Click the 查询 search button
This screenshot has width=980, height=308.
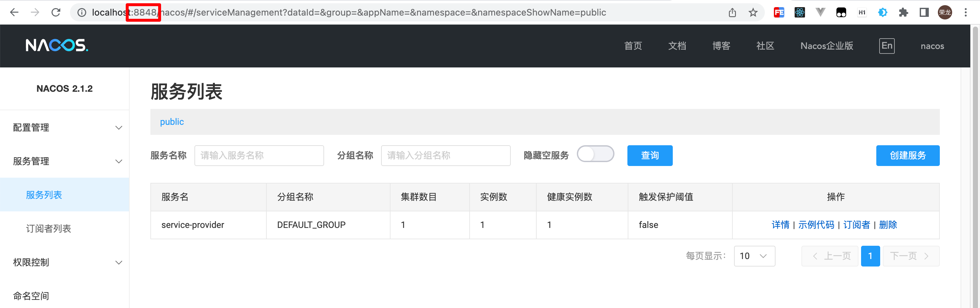(650, 155)
